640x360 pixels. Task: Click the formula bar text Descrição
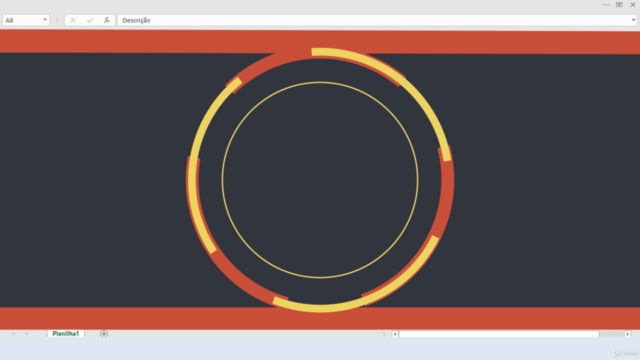[x=136, y=20]
